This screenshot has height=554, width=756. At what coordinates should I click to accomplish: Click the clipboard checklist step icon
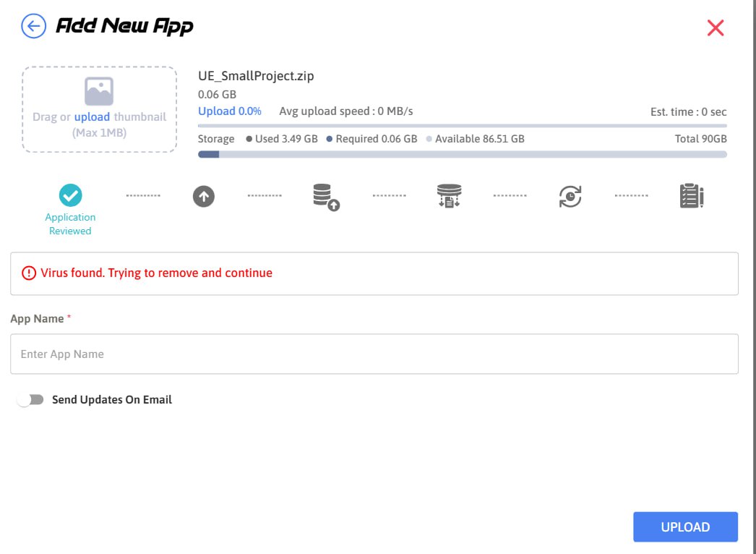pos(692,196)
